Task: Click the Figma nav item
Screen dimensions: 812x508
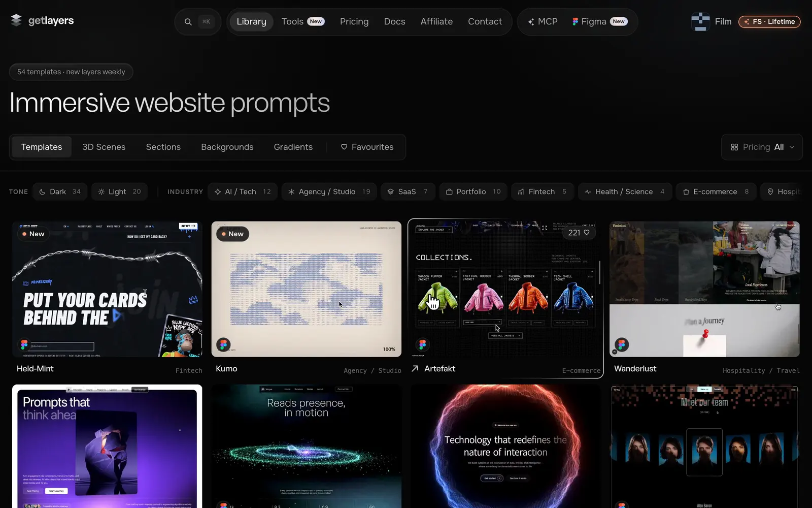Action: tap(600, 21)
